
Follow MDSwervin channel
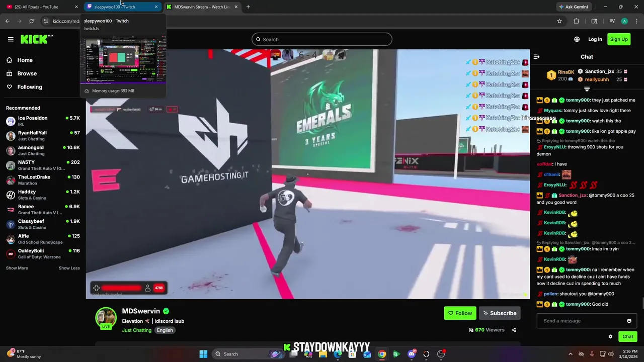[460, 313]
